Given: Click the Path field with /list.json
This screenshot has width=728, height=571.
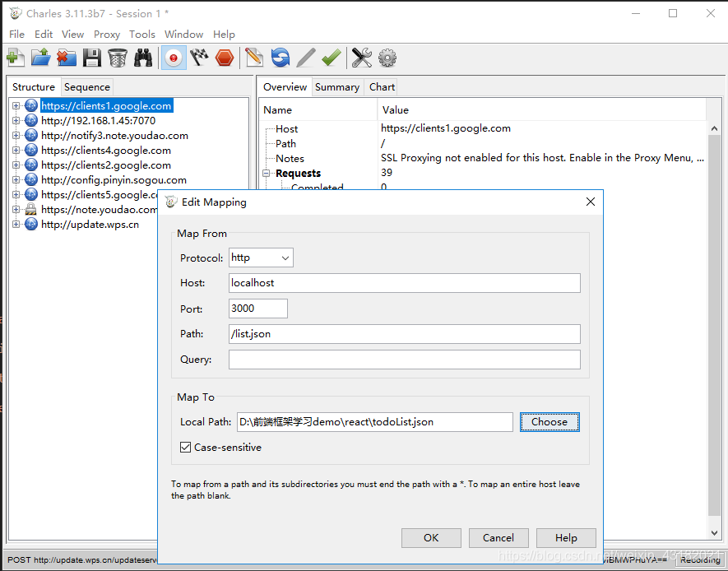Looking at the screenshot, I should tap(405, 334).
